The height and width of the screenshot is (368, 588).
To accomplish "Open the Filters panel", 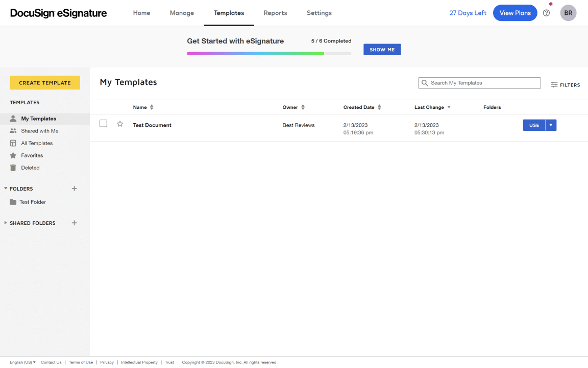I will [x=565, y=85].
